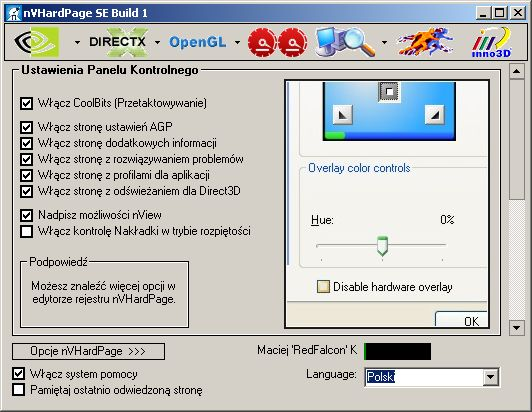Viewport: 532px width, 412px height.
Task: Click the inno3D logo icon
Action: [x=491, y=42]
